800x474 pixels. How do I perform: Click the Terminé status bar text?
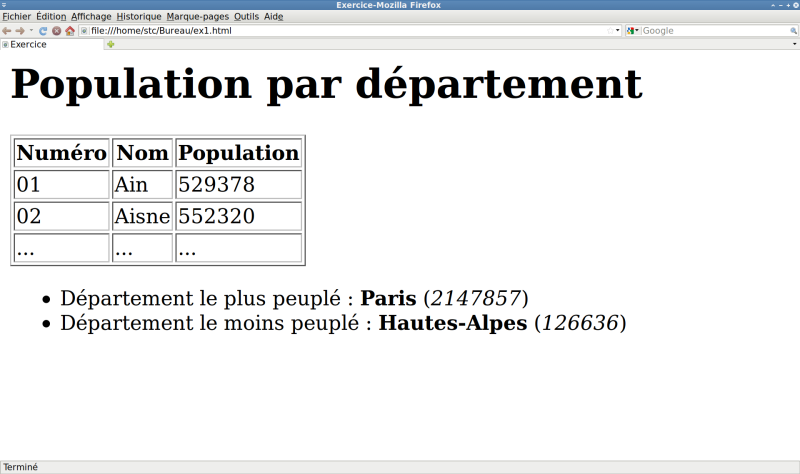click(20, 467)
